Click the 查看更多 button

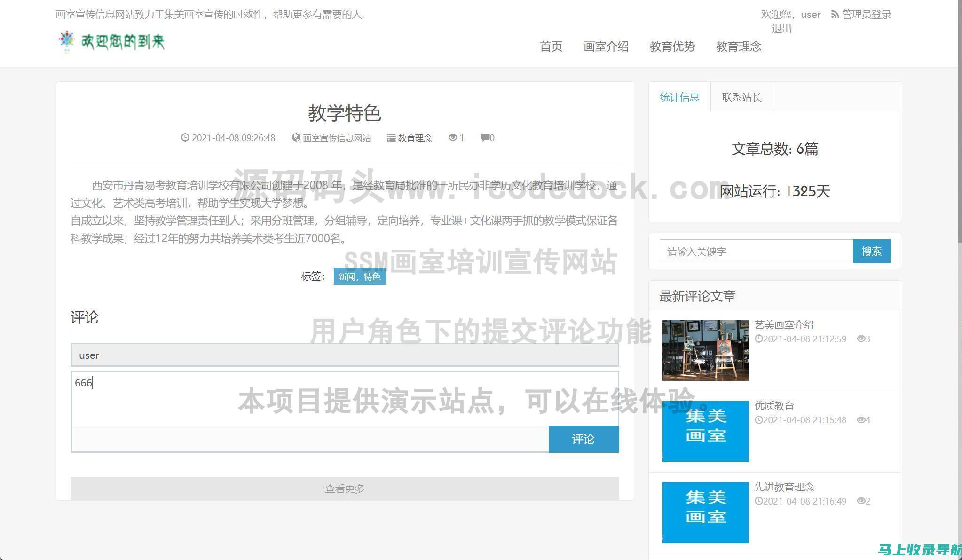click(345, 489)
